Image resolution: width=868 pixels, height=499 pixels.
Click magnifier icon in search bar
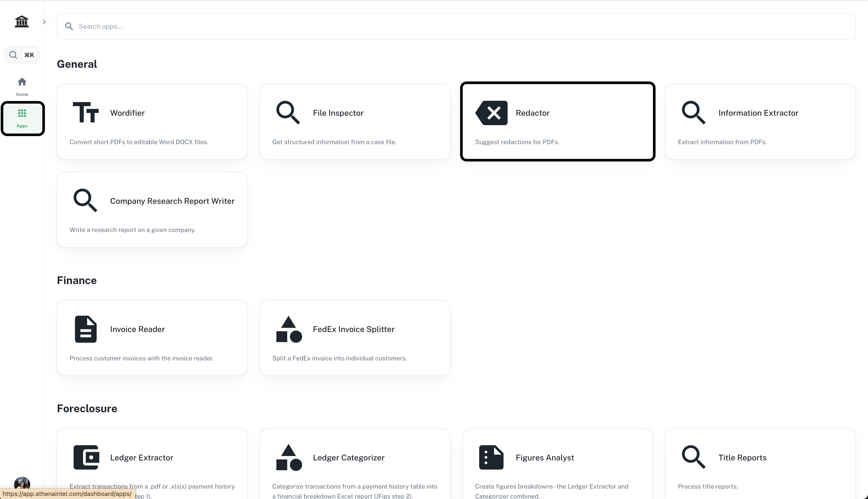coord(69,26)
